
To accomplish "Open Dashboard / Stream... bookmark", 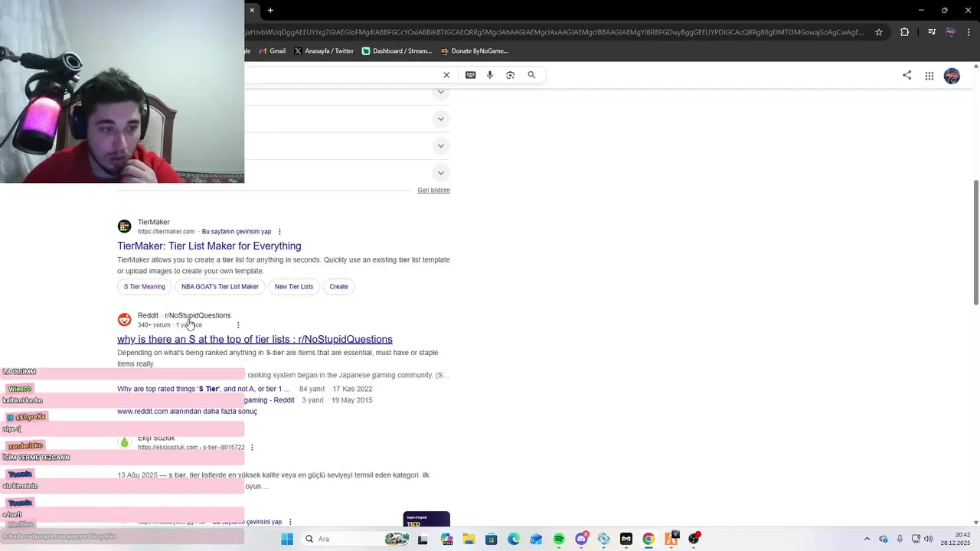I will pyautogui.click(x=397, y=51).
